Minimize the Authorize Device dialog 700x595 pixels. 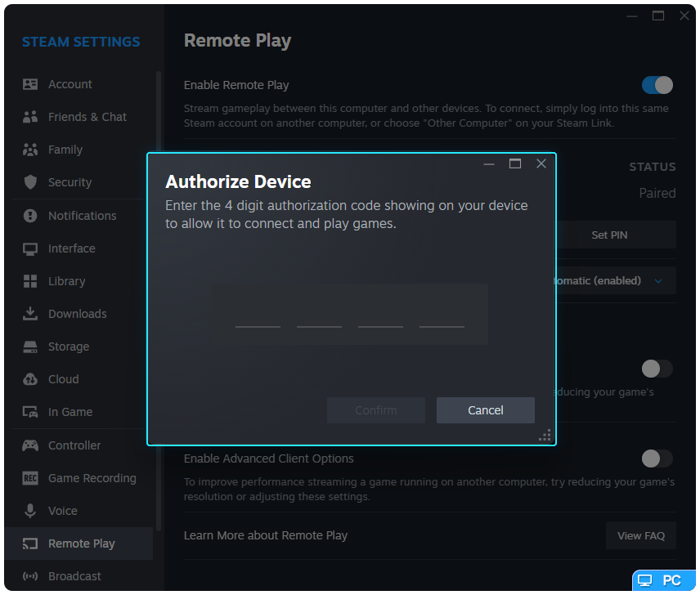(489, 164)
